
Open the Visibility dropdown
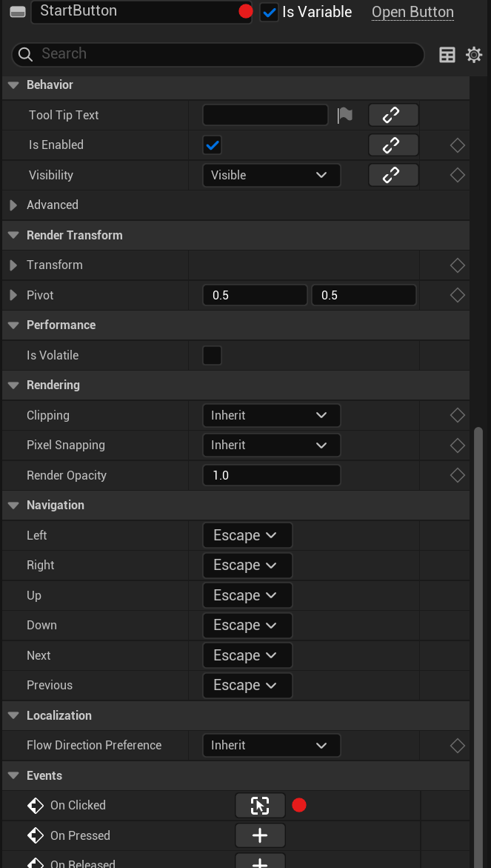[x=271, y=175]
